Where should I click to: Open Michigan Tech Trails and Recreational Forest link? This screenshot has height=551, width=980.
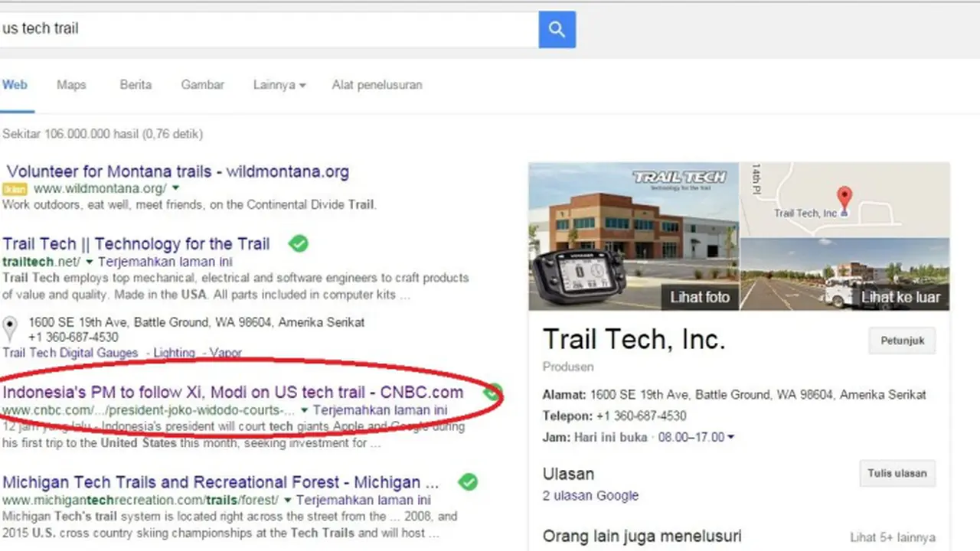click(220, 482)
